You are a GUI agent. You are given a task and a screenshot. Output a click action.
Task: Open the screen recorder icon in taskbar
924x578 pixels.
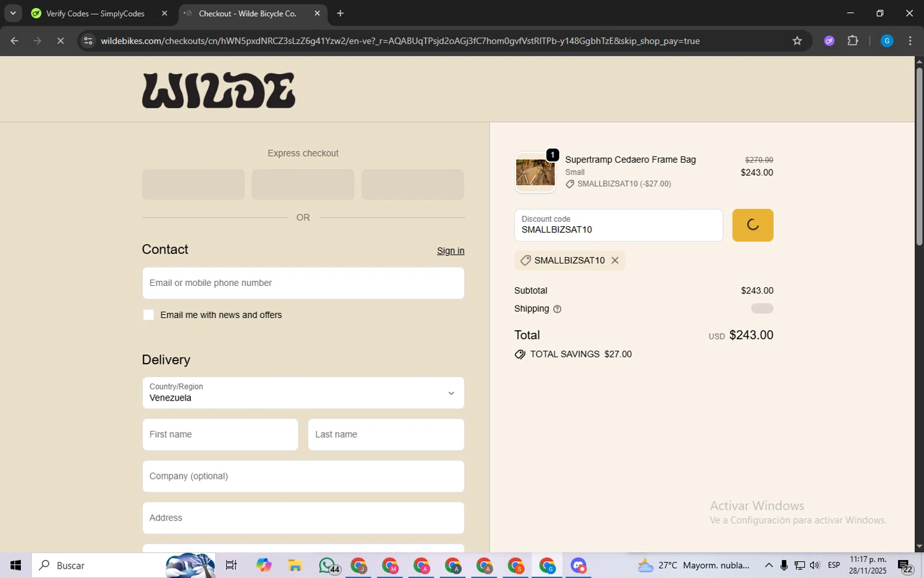coord(578,565)
